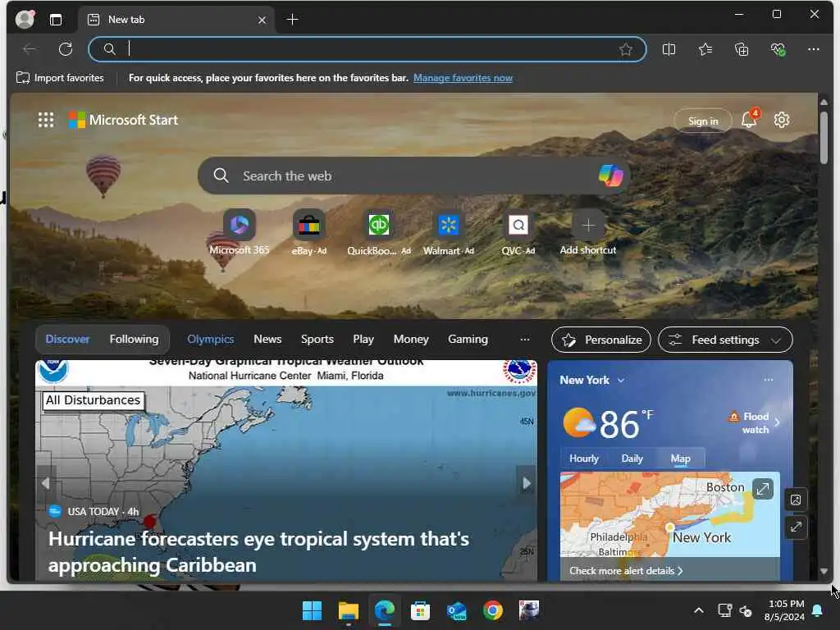The width and height of the screenshot is (840, 630).
Task: Click the Microsoft Start logo
Action: coord(123,120)
